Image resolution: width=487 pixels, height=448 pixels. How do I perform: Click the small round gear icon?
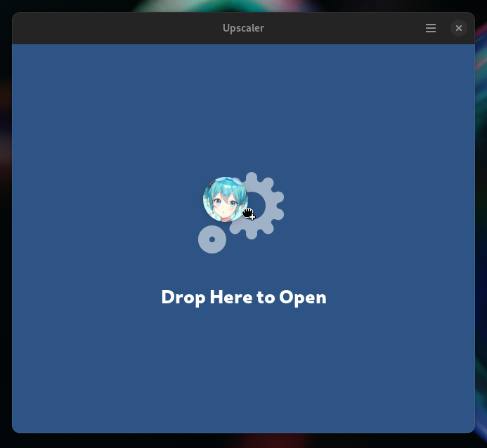tap(212, 239)
